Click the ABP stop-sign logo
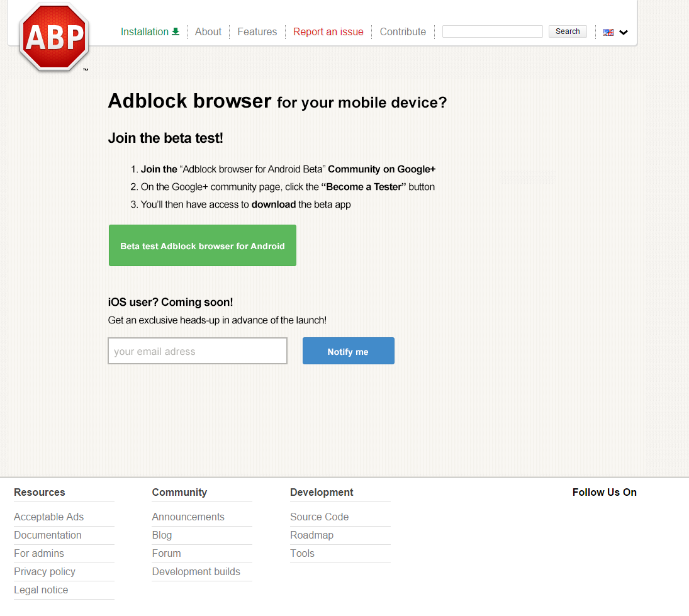 coord(54,37)
